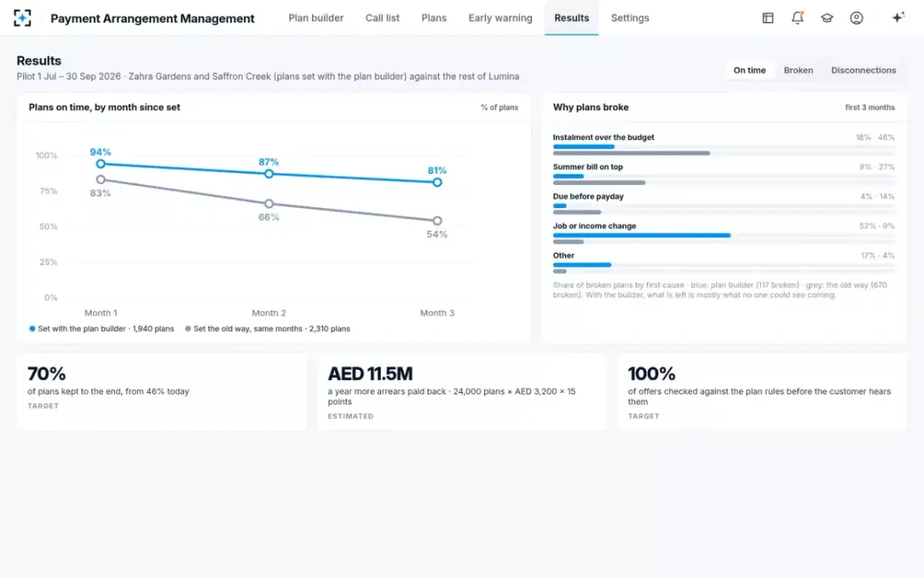Screen dimensions: 924x578
Task: Click the 'Month 2' axis label
Action: tap(269, 313)
